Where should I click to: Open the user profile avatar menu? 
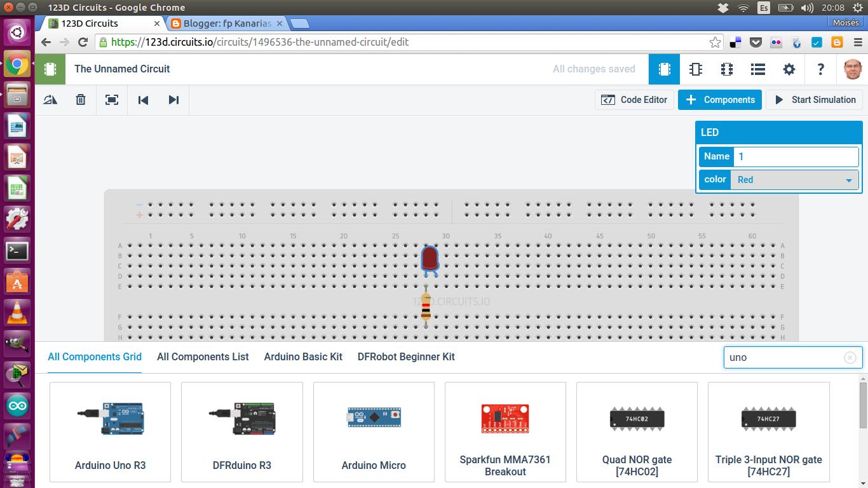coord(851,69)
